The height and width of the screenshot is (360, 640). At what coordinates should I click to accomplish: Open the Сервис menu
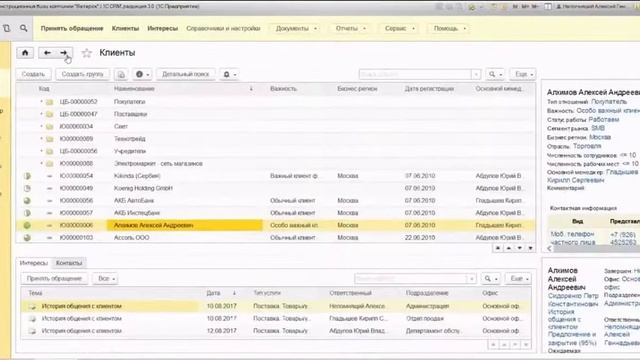[399, 28]
